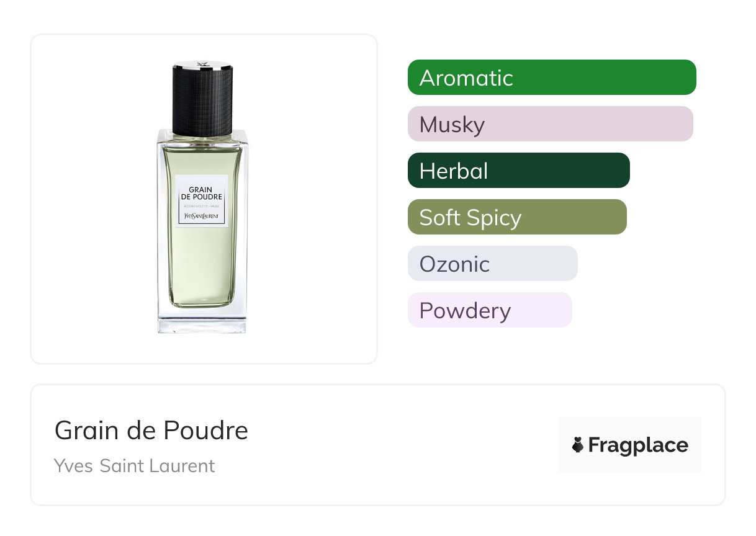Select the Aromatic accord bar

pyautogui.click(x=552, y=78)
